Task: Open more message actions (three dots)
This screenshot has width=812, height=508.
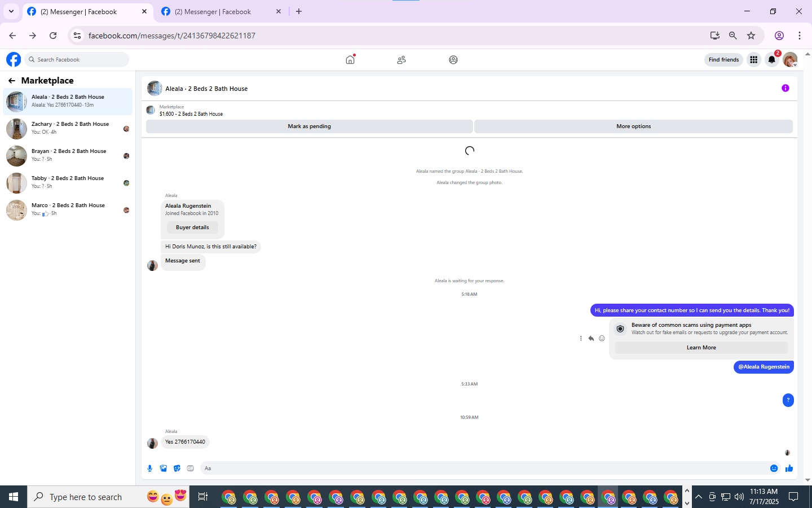Action: click(581, 338)
